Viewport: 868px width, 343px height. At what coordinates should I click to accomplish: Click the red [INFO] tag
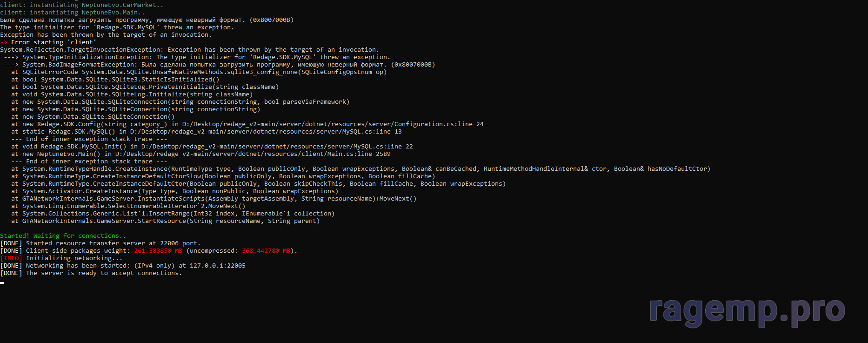click(11, 258)
